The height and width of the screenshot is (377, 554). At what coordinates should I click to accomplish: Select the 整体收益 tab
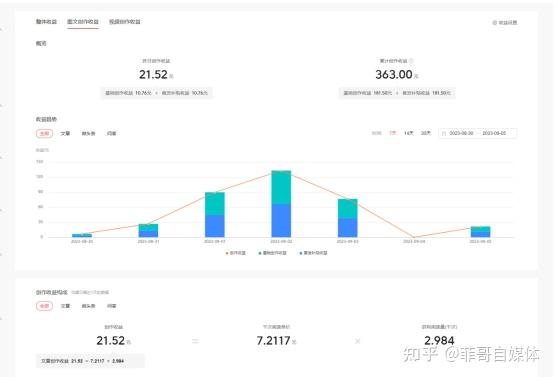coord(46,22)
